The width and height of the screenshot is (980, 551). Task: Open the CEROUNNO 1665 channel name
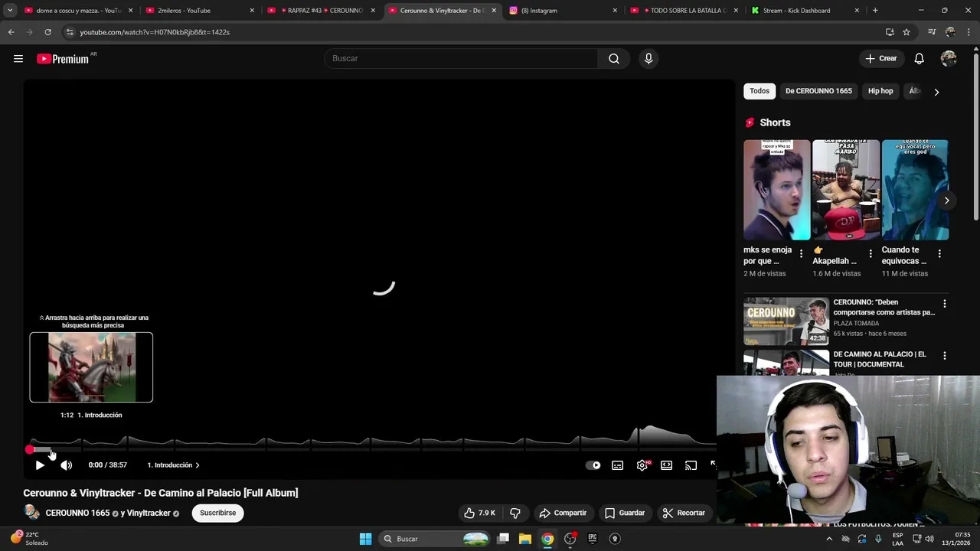click(77, 513)
